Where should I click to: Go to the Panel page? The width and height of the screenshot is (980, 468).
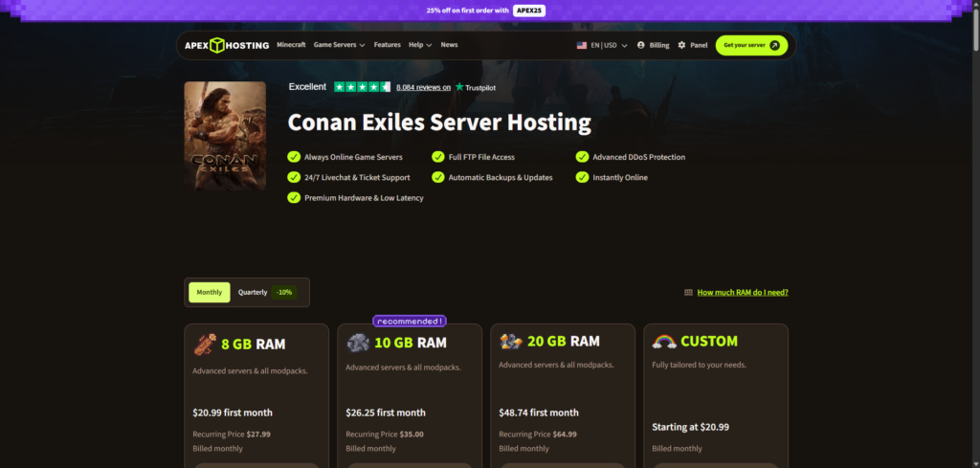pos(693,45)
